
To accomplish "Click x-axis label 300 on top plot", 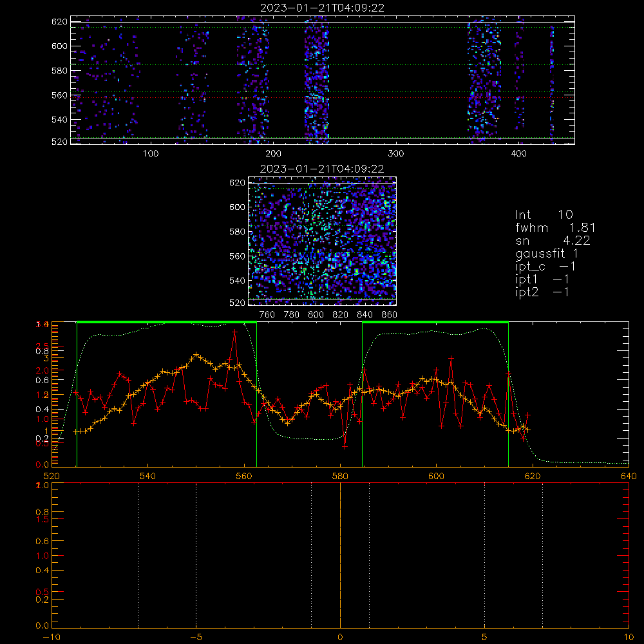I will coord(396,154).
